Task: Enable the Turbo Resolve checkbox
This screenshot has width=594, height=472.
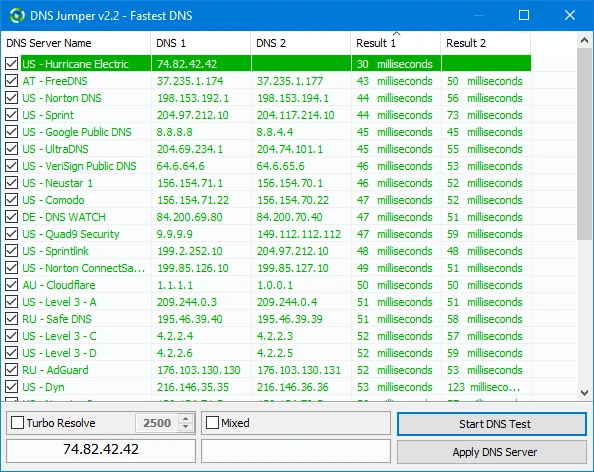Action: [17, 423]
